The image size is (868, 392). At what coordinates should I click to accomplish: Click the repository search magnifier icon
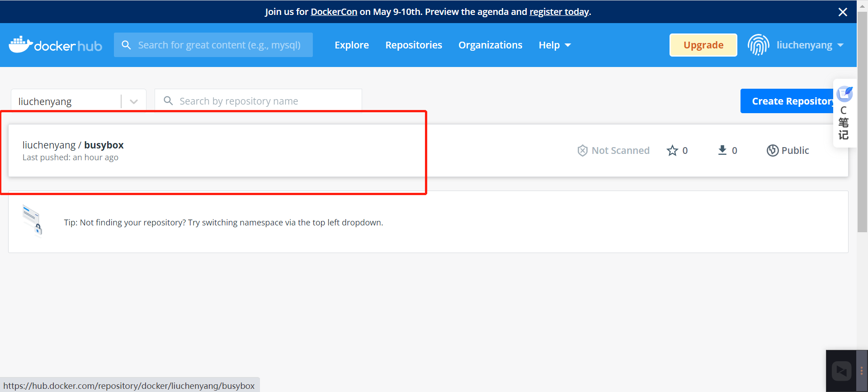168,100
